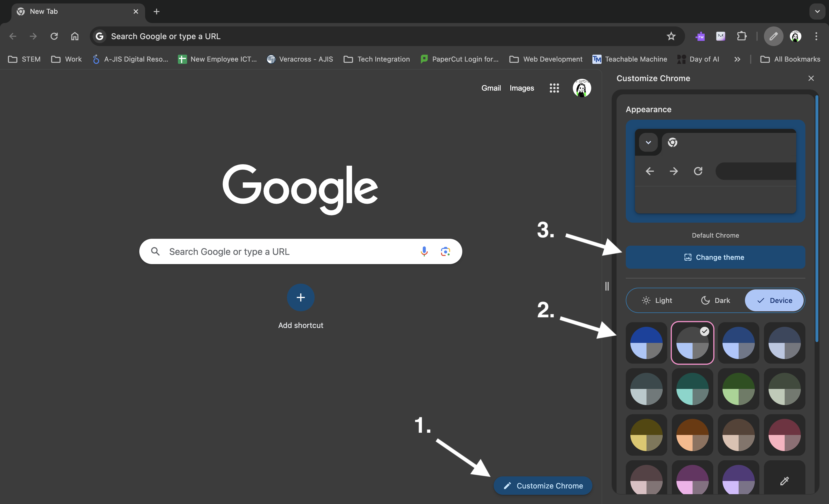Viewport: 829px width, 504px height.
Task: Click the voice search microphone icon
Action: [424, 251]
